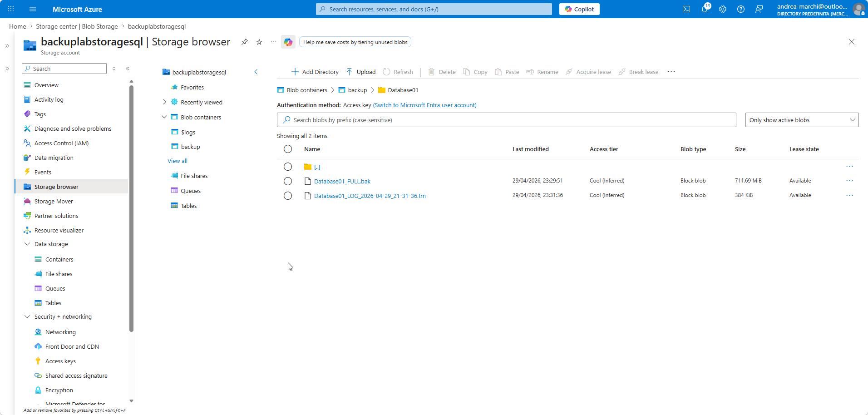Screen dimensions: 868x415
Task: Click the help question mark icon
Action: 741,9
